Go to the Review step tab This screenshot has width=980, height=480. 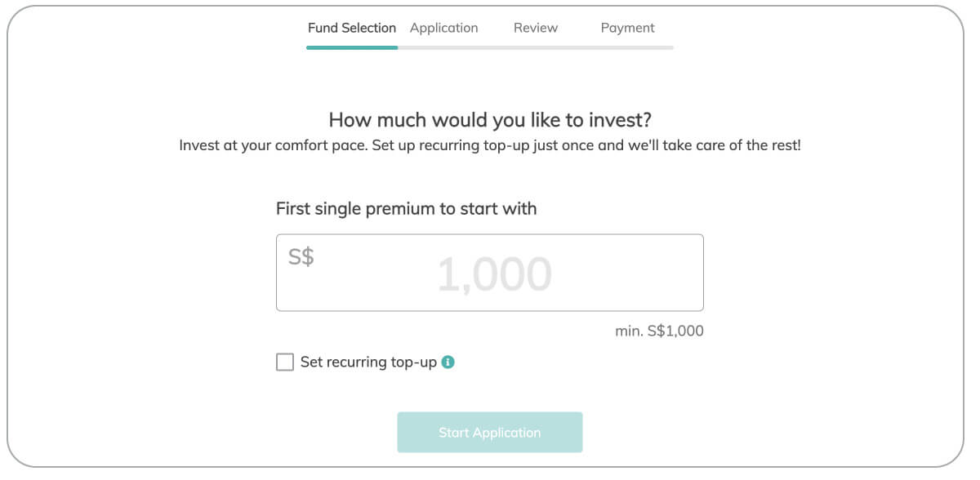[x=536, y=28]
